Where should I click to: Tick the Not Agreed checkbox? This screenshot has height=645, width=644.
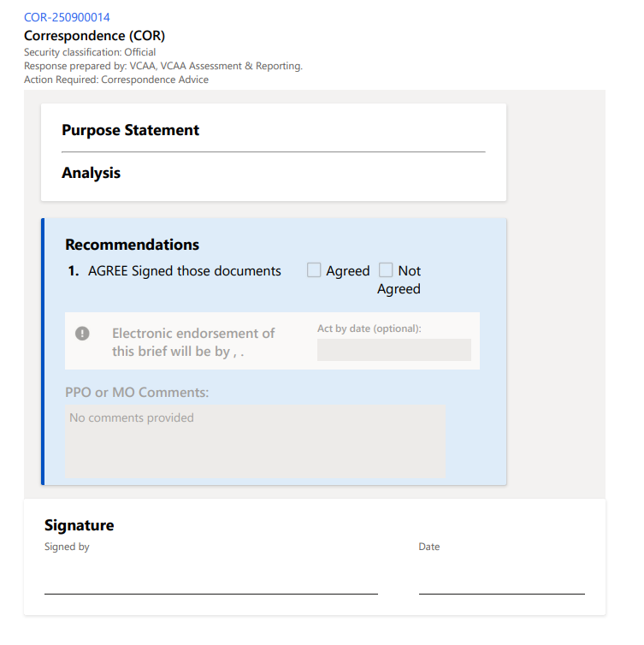(387, 270)
